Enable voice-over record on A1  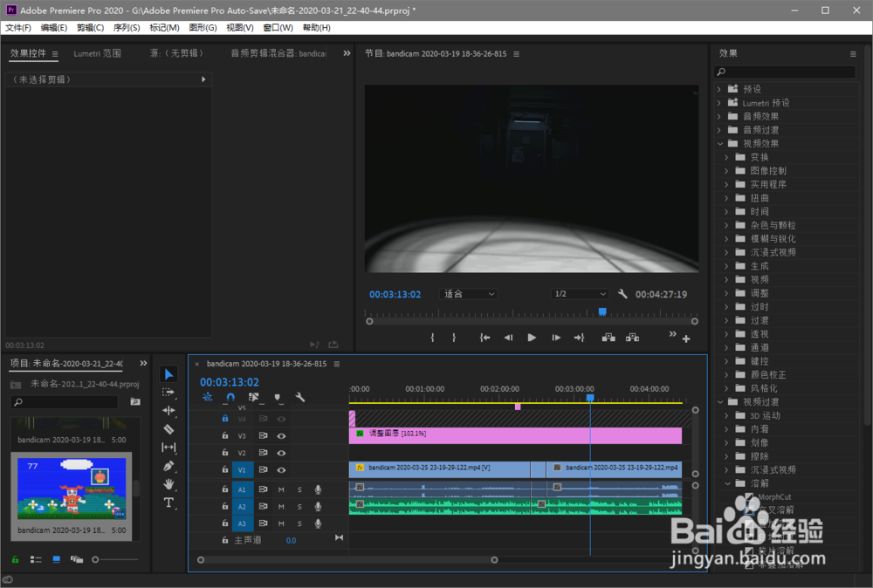[x=318, y=489]
